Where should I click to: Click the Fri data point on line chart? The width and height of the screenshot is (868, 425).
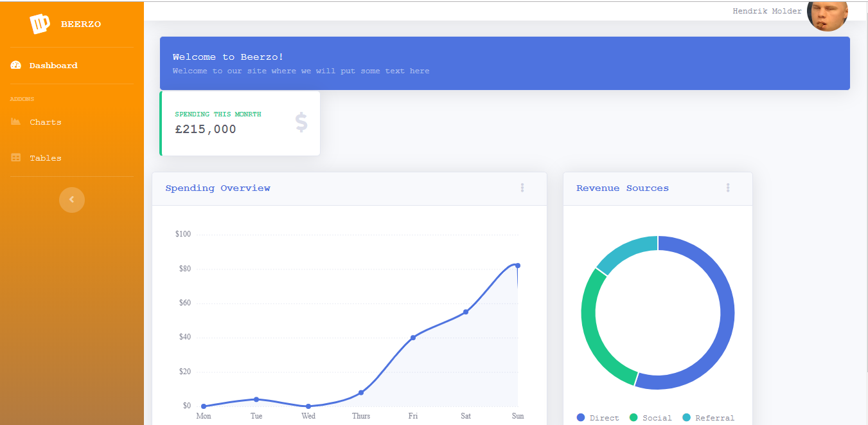413,338
